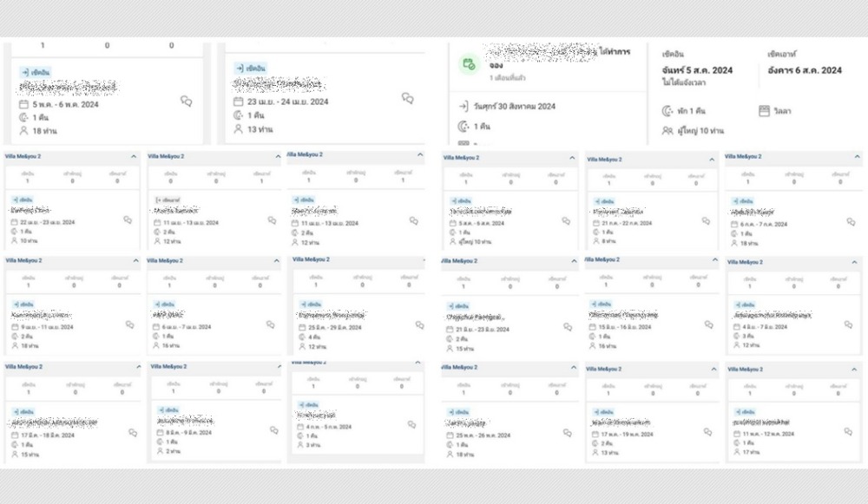The width and height of the screenshot is (868, 504).
Task: Collapse Villa Me&you 2 panel with 17 พ.ค. booking
Action: (713, 369)
